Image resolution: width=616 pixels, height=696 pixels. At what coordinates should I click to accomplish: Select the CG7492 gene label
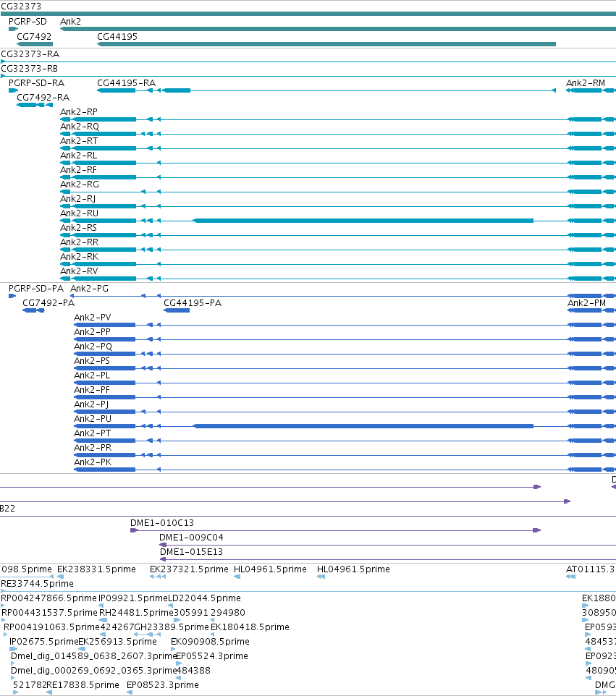tap(34, 36)
